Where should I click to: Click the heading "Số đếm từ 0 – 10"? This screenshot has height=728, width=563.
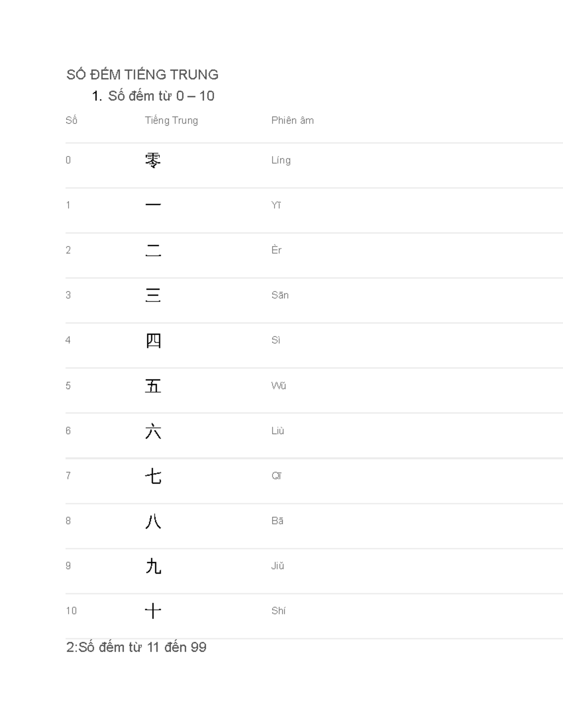coord(161,96)
